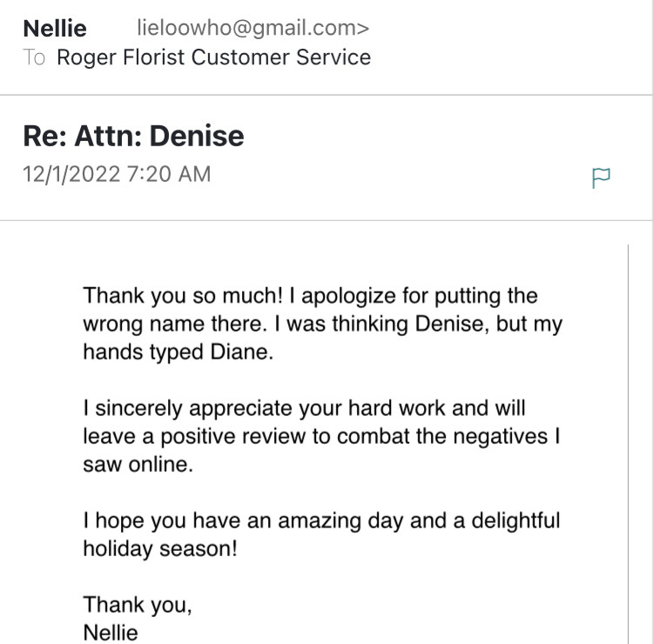
Task: Click sender name Nellie in header
Action: tap(55, 29)
